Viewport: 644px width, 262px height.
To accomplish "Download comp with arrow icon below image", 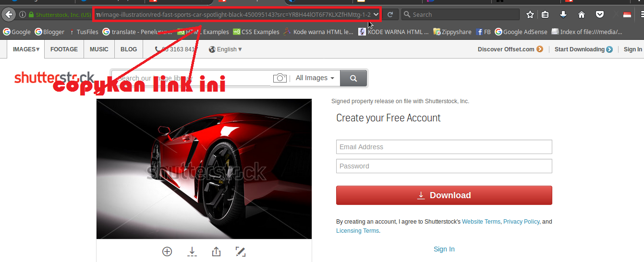I will click(192, 251).
